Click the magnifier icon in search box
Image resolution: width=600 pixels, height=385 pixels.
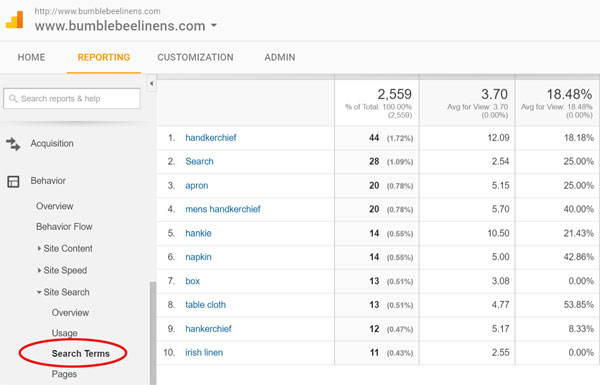click(13, 99)
